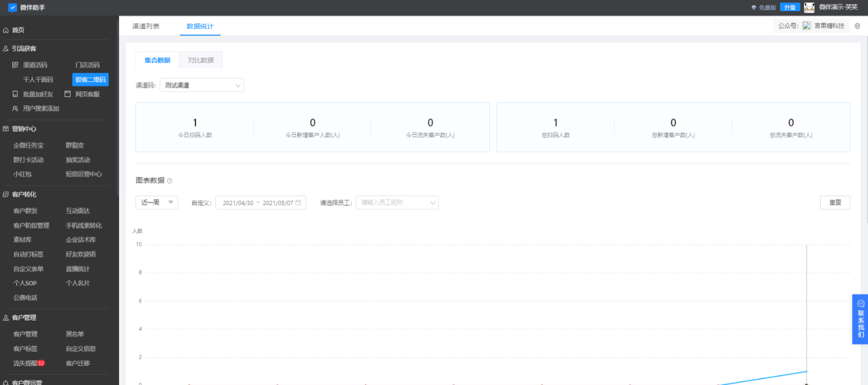Click the 客户管理 section user icon

click(x=6, y=318)
